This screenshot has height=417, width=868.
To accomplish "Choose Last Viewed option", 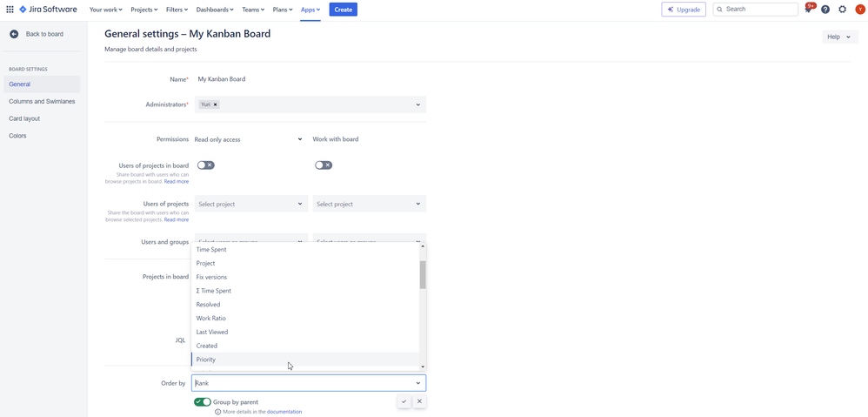I will point(305,333).
